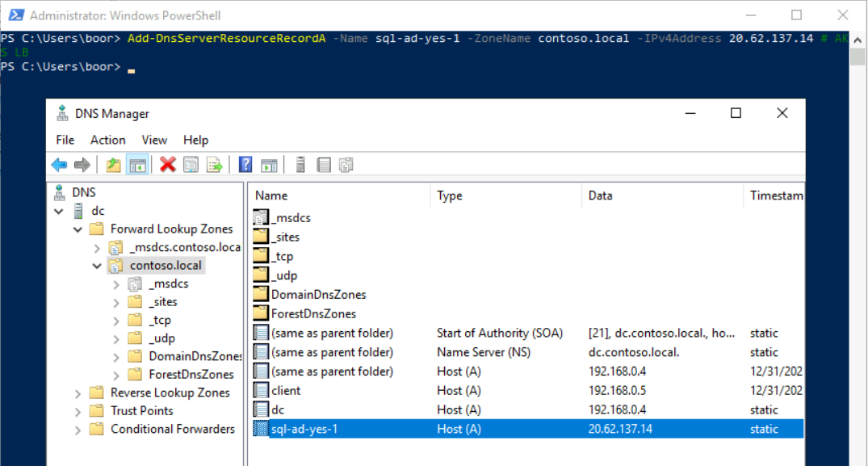Image resolution: width=868 pixels, height=466 pixels.
Task: Click the New Server toolbar icon
Action: pyautogui.click(x=300, y=165)
